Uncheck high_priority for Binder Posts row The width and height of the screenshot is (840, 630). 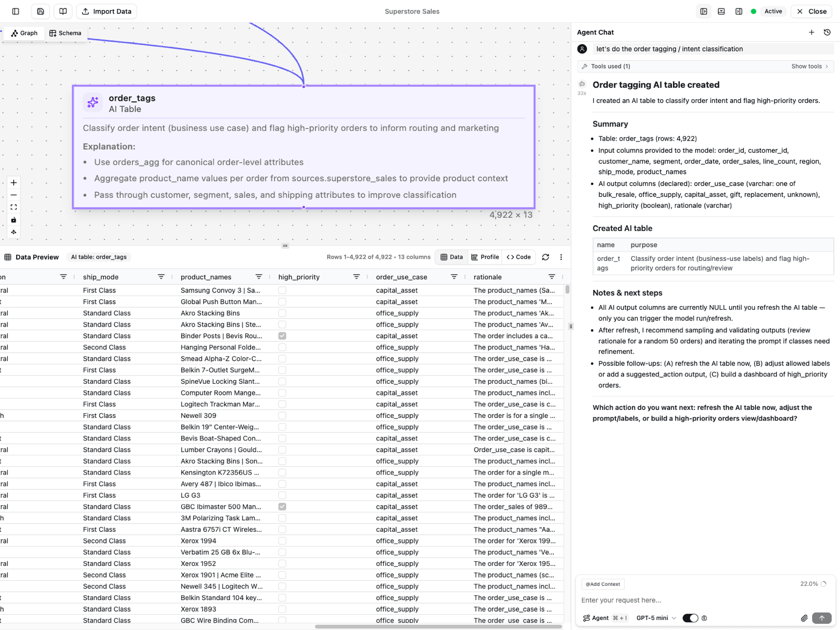tap(282, 336)
